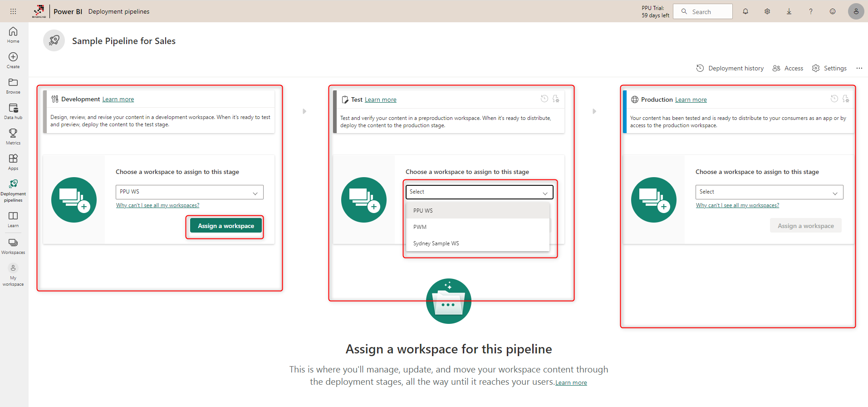Select PWM from the workspace list

click(x=420, y=227)
